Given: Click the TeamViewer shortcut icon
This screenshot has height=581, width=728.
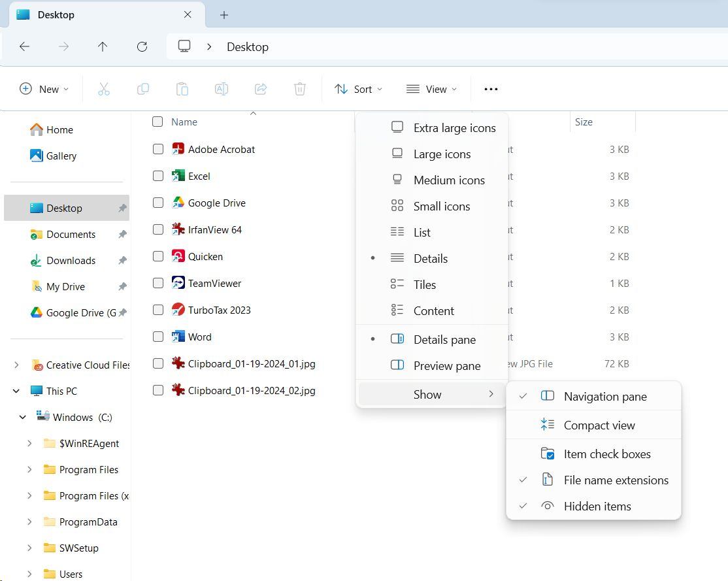Looking at the screenshot, I should point(178,283).
